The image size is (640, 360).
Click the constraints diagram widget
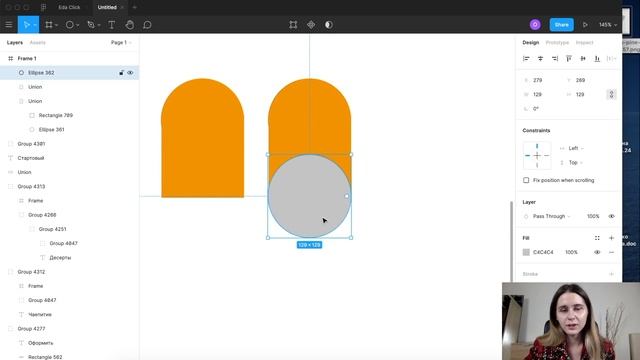(537, 156)
